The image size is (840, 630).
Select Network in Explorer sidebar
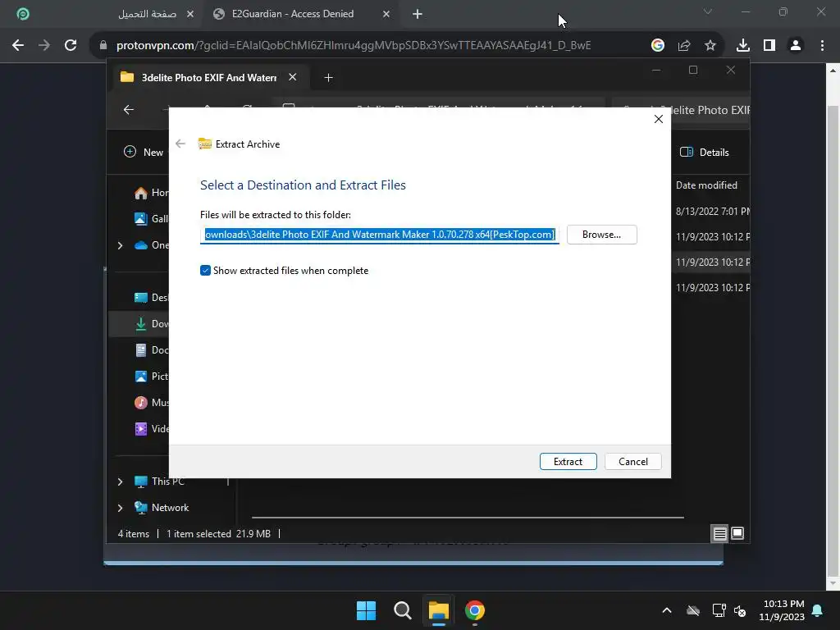point(162,507)
